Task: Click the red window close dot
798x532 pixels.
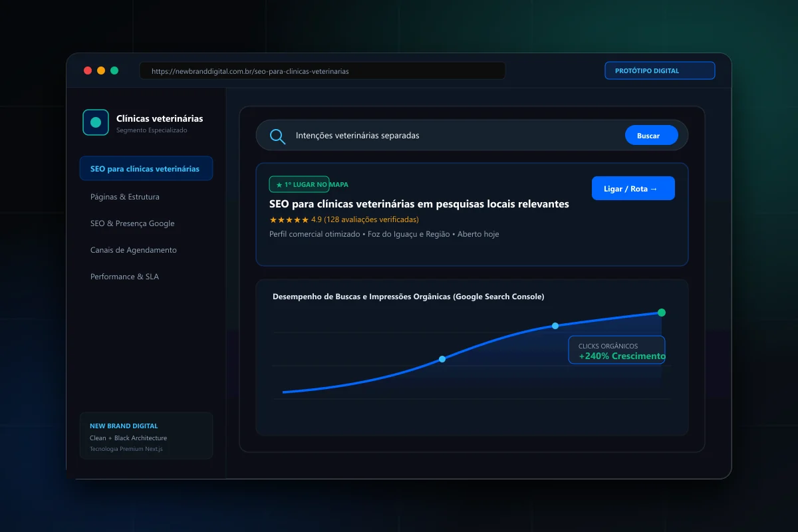Action: [x=88, y=70]
